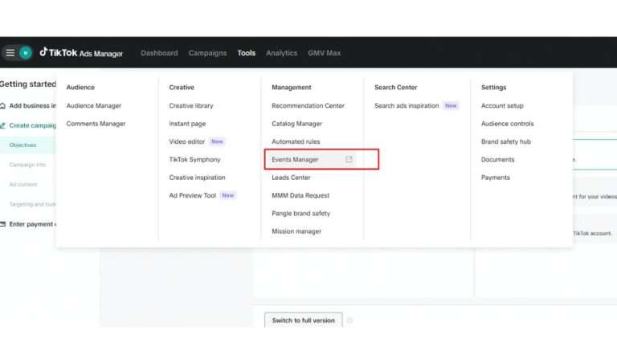The width and height of the screenshot is (617, 364).
Task: Select Payments in Settings
Action: (496, 178)
